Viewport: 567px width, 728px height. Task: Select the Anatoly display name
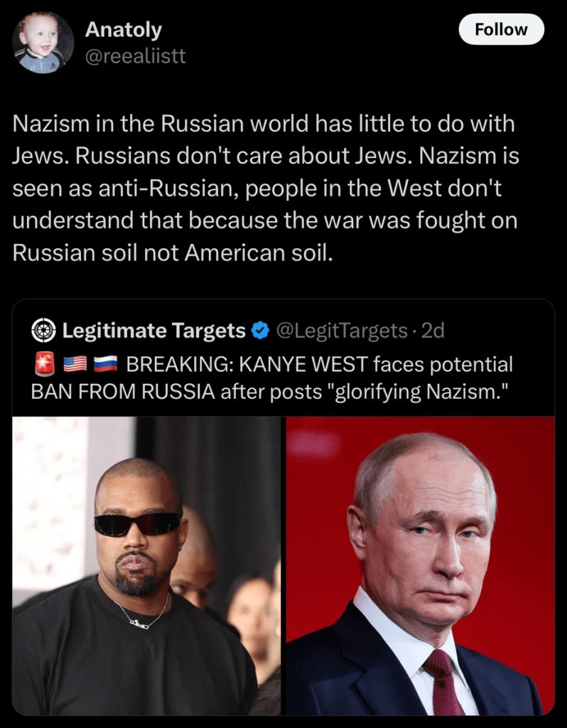pos(124,30)
